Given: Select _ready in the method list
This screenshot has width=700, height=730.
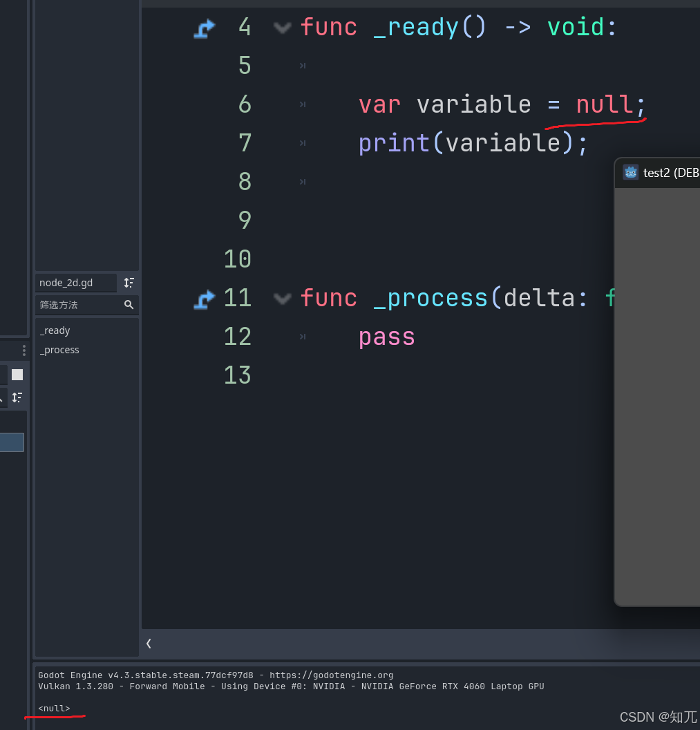Looking at the screenshot, I should tap(55, 330).
